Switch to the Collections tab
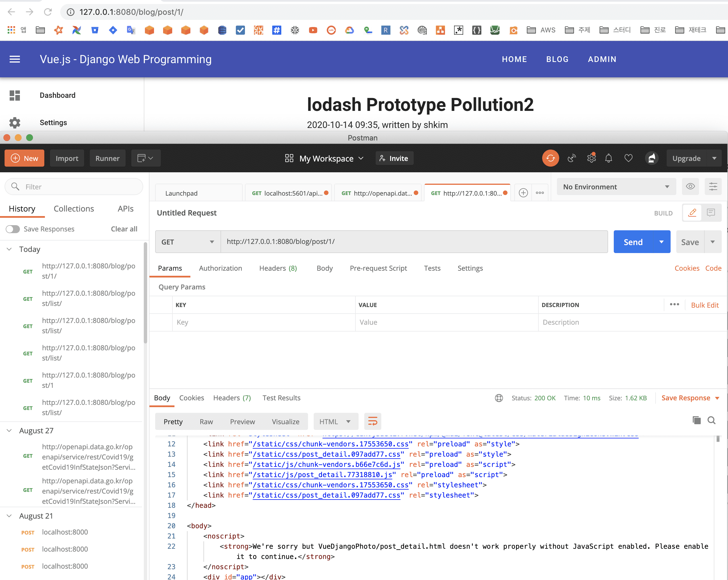This screenshot has width=728, height=580. pyautogui.click(x=74, y=209)
